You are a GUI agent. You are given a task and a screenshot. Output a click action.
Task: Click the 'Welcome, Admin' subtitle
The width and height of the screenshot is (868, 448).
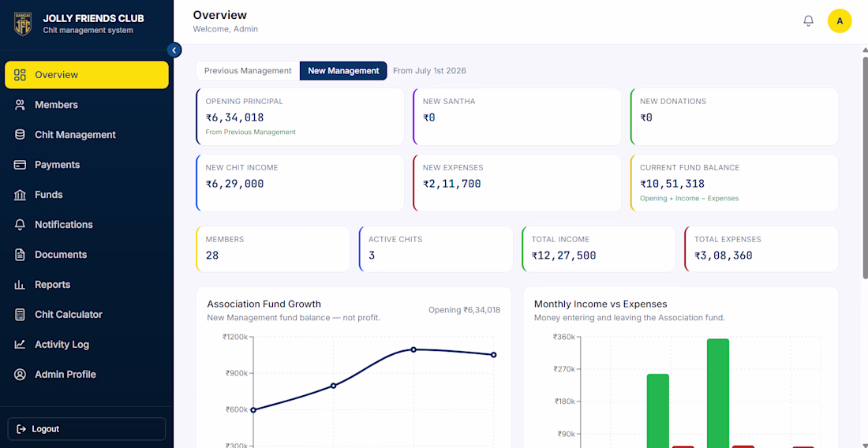click(x=226, y=28)
